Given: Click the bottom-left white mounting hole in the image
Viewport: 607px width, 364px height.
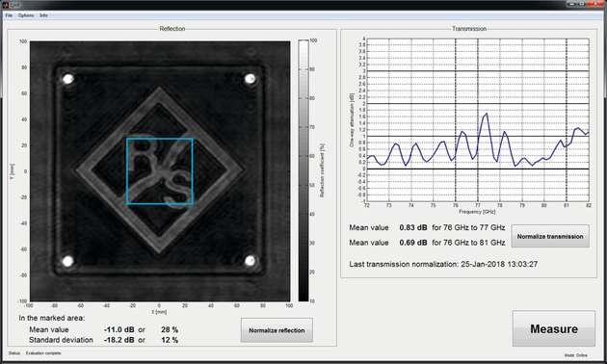Looking at the screenshot, I should tap(68, 261).
